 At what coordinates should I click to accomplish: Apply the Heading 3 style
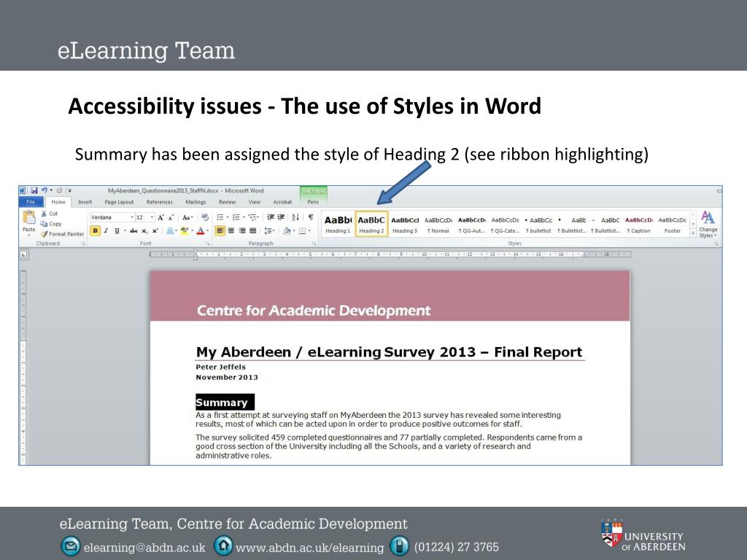[x=404, y=225]
